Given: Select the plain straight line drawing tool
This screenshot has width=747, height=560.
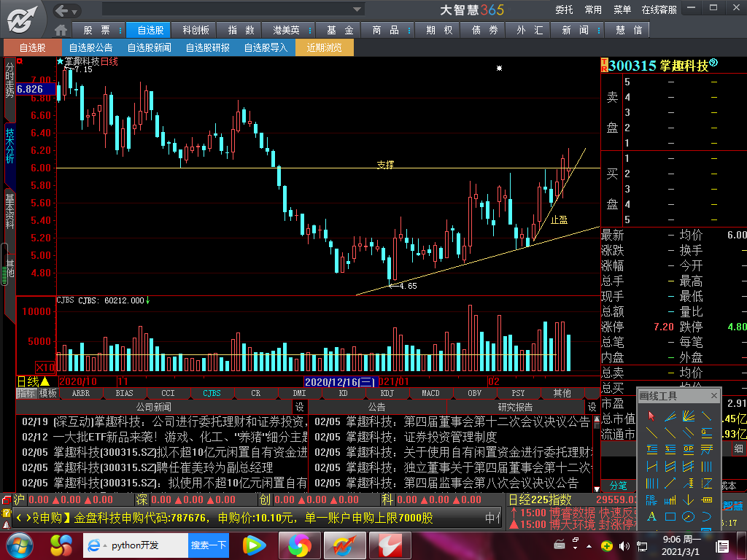Looking at the screenshot, I should click(x=651, y=433).
